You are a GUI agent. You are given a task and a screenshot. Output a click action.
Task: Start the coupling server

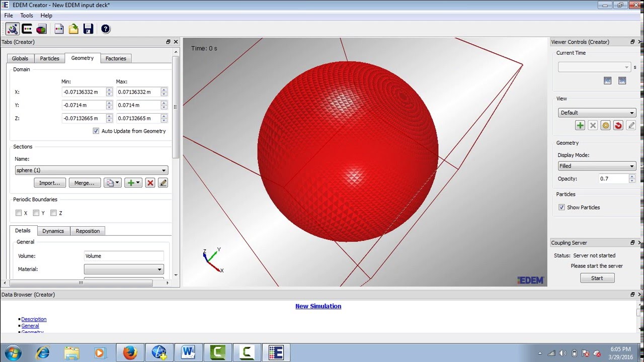click(x=597, y=278)
